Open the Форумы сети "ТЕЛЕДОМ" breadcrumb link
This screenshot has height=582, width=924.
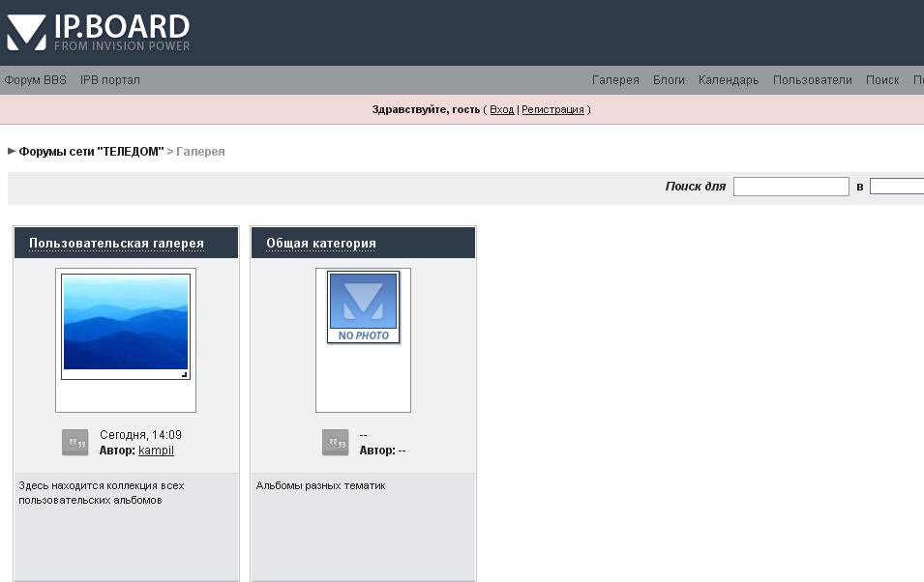[x=91, y=152]
